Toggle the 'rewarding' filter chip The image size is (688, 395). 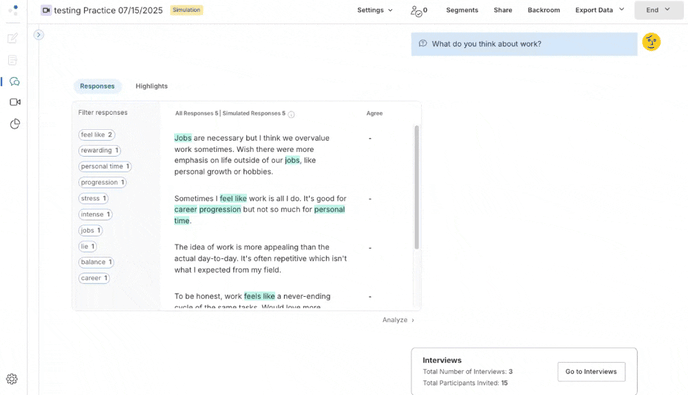click(100, 151)
